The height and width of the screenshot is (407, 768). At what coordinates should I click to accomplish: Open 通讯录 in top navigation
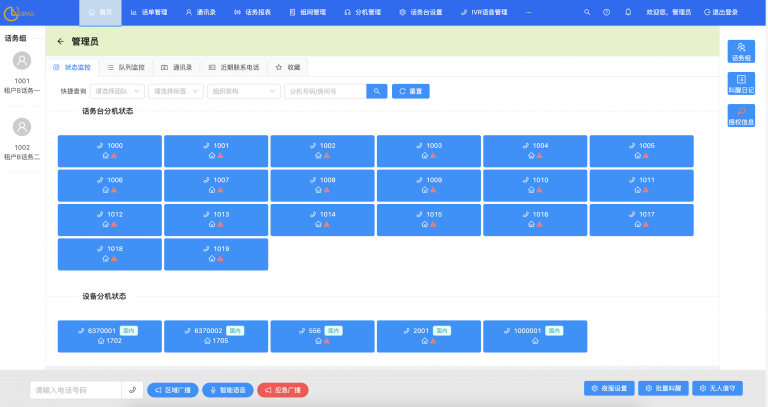(x=200, y=12)
